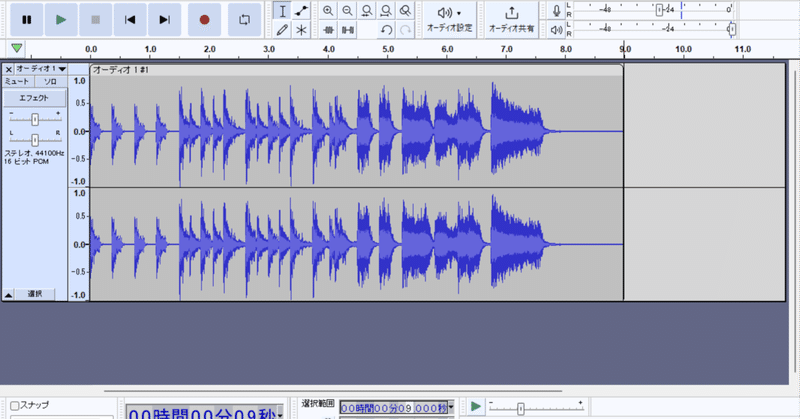The width and height of the screenshot is (800, 419).
Task: Click inside the lower channel waveform
Action: (356, 244)
